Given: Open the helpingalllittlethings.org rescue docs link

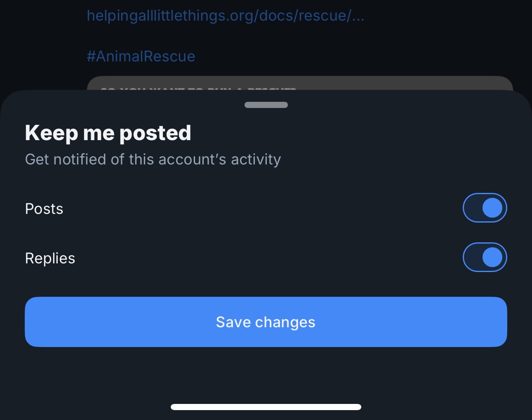Looking at the screenshot, I should tap(226, 15).
